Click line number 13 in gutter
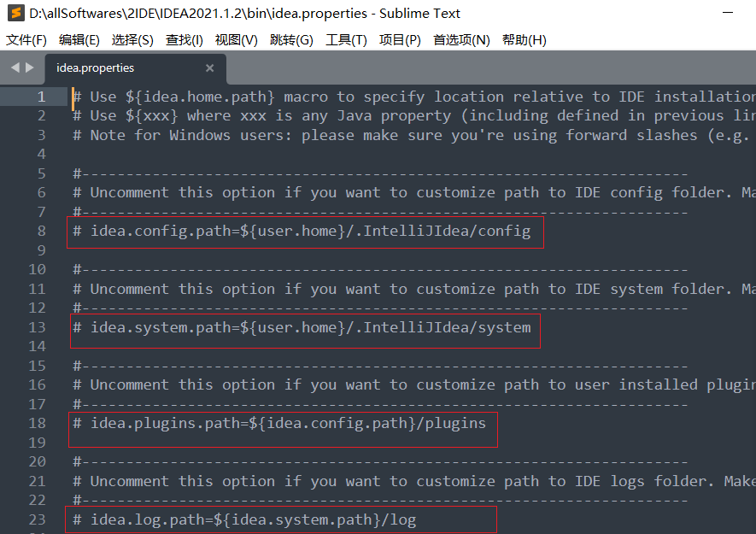 pyautogui.click(x=37, y=327)
